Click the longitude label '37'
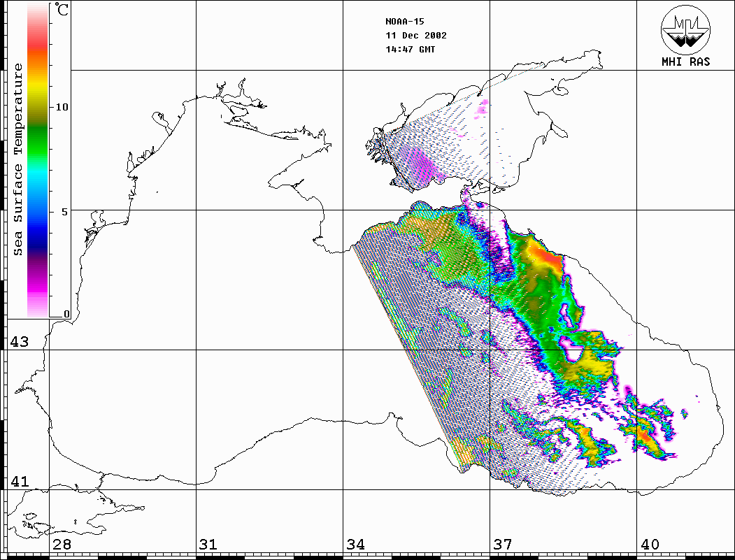Screen dimensions: 735x560 [503, 544]
